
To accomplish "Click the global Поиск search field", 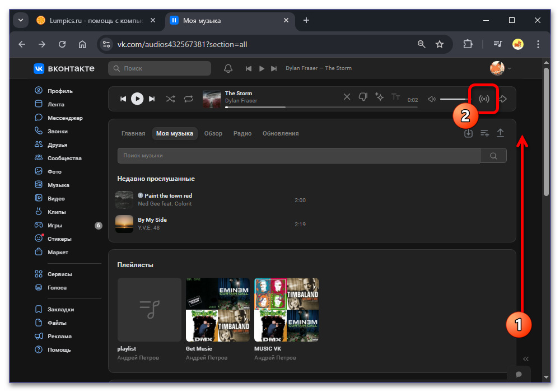I will [160, 68].
